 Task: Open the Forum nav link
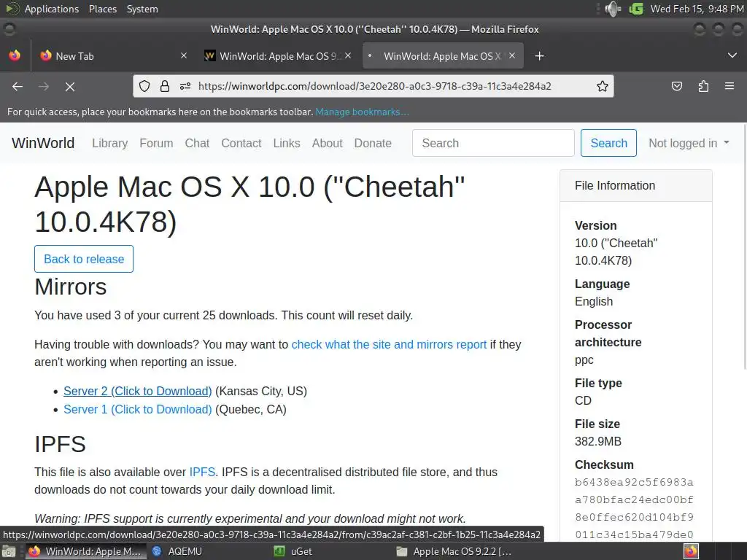(x=156, y=143)
